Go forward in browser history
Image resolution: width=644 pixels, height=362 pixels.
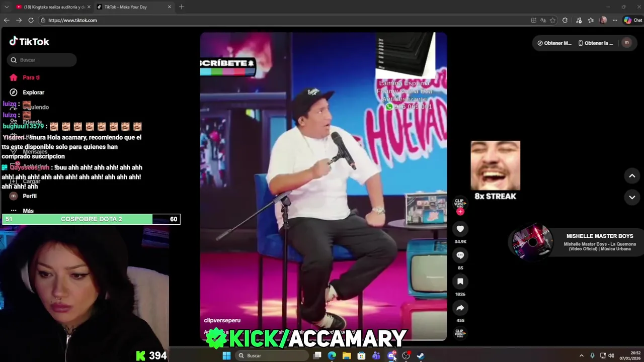click(x=19, y=20)
